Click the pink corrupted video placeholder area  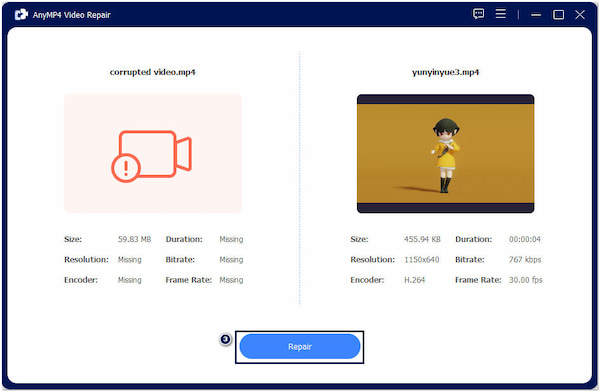pos(153,154)
